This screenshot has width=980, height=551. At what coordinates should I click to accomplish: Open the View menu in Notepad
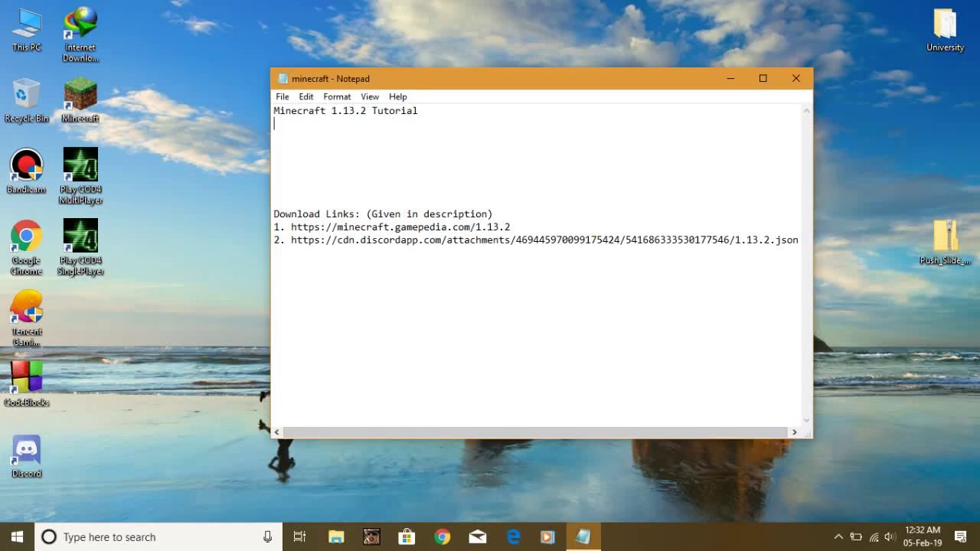(370, 96)
